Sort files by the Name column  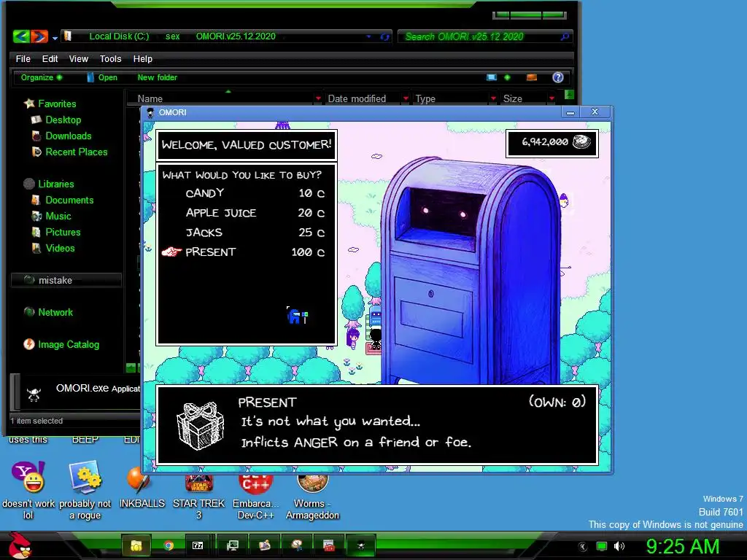(150, 98)
